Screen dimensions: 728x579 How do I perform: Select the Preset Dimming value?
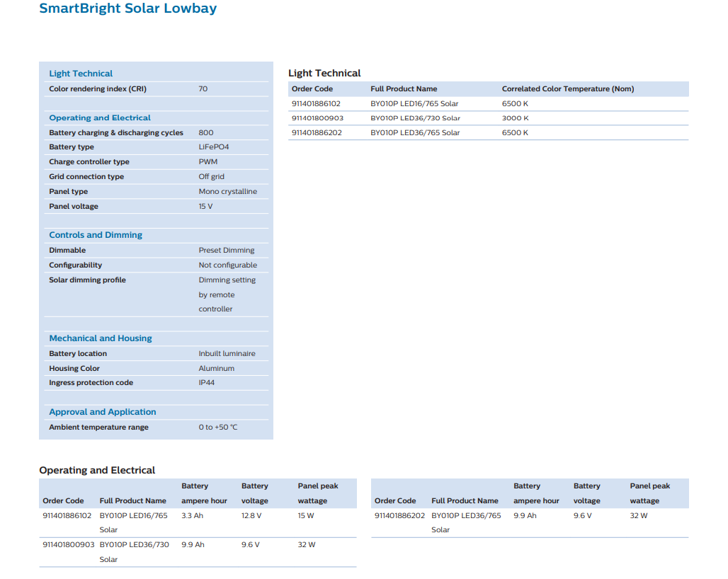[x=226, y=251]
